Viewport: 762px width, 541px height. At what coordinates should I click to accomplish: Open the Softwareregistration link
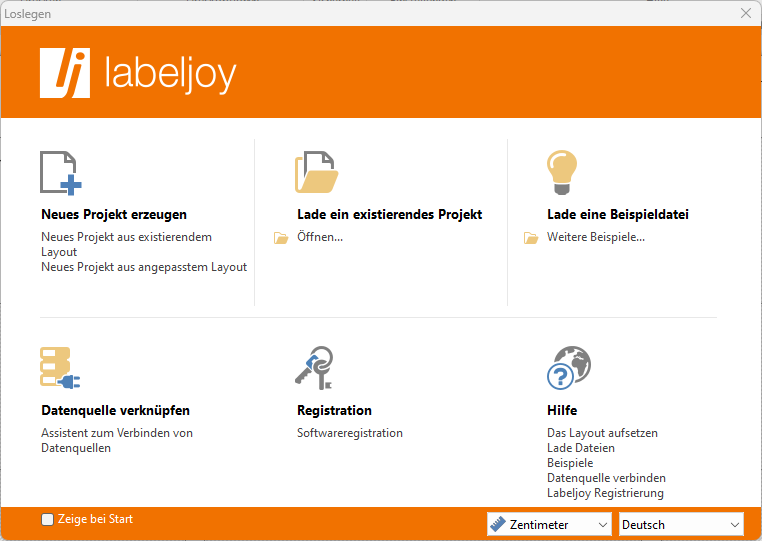pyautogui.click(x=350, y=433)
